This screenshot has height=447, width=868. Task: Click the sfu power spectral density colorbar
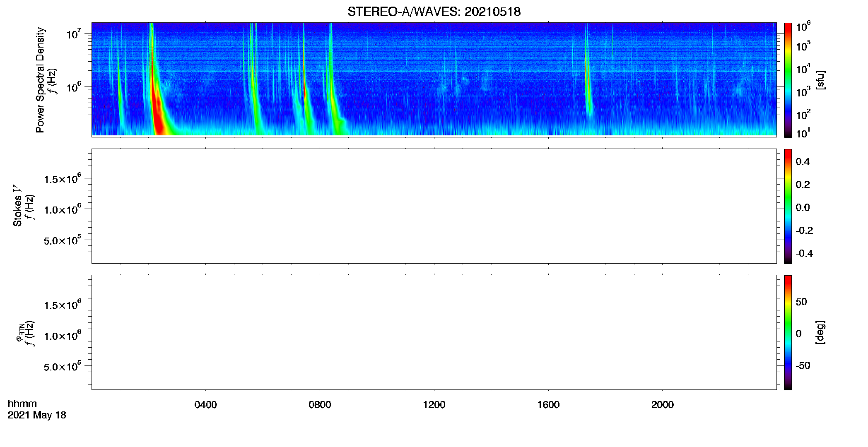coord(788,80)
